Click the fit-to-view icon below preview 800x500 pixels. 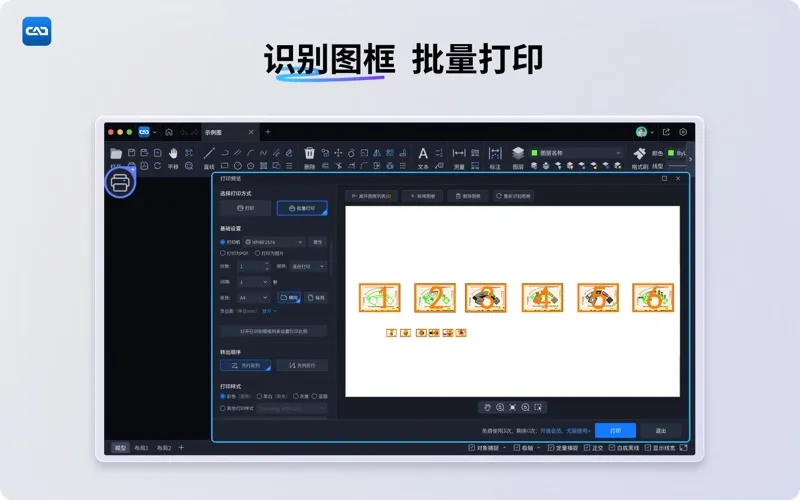coord(513,407)
